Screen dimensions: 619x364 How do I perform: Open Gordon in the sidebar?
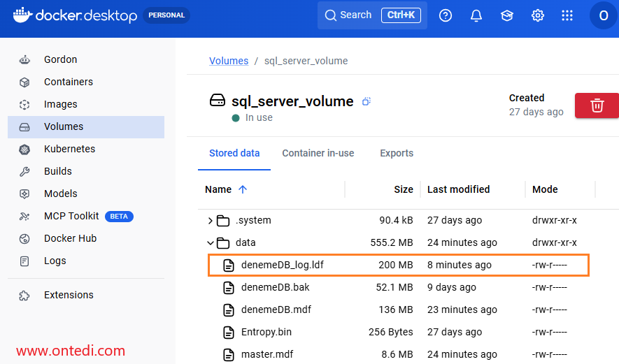[86, 59]
